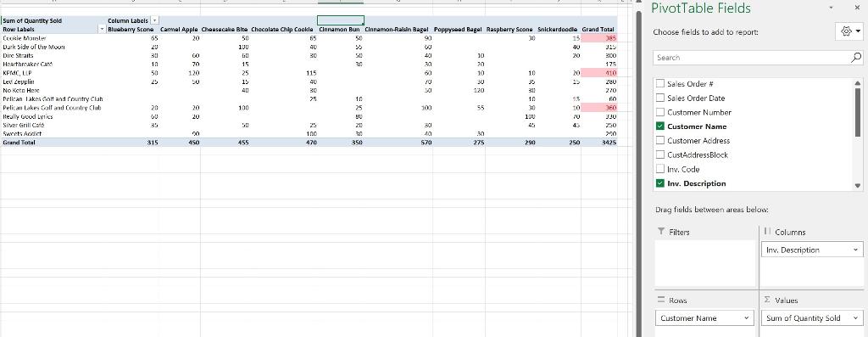The width and height of the screenshot is (868, 337).
Task: Select the 455 column total cell
Action: (x=225, y=143)
